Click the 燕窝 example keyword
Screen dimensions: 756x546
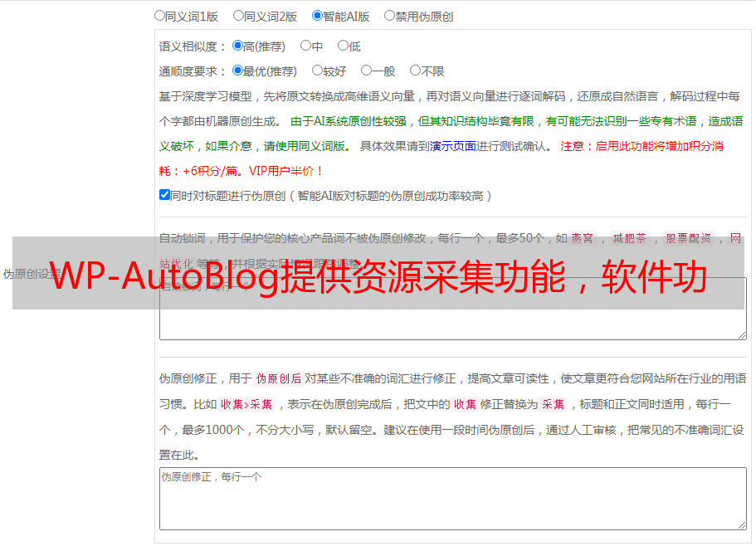[x=583, y=238]
